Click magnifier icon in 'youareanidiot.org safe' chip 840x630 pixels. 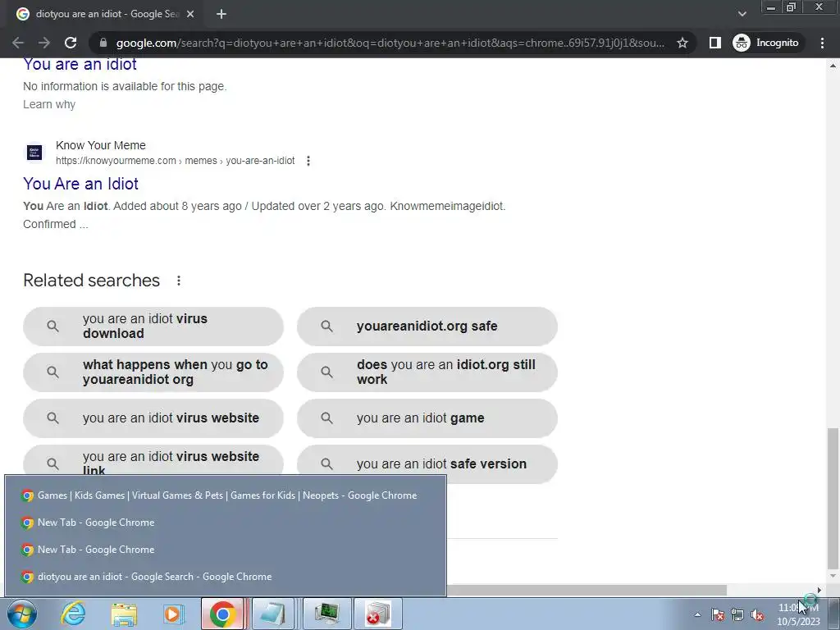pyautogui.click(x=326, y=326)
